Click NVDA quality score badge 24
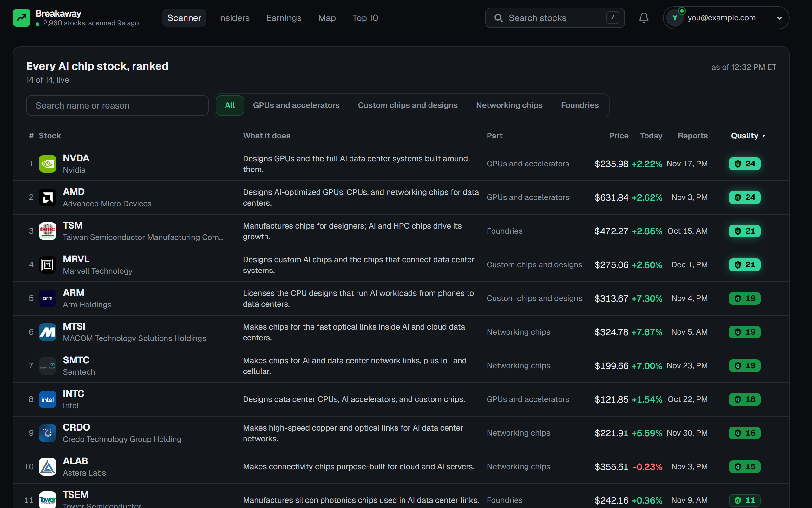 click(744, 164)
